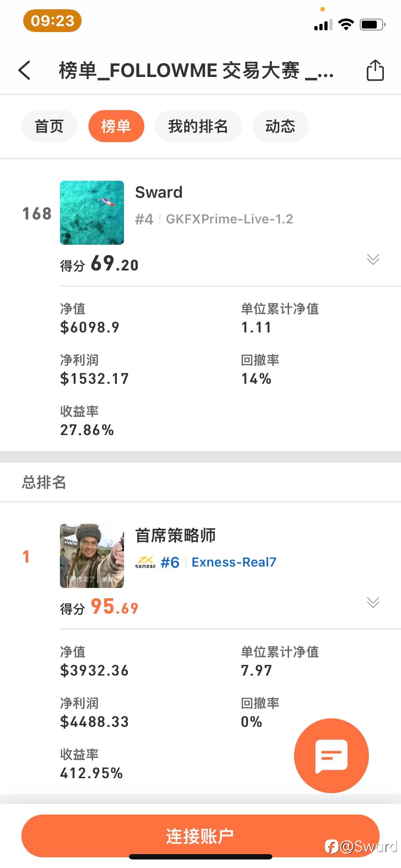401x868 pixels.
Task: Go to 动态 tab
Action: click(281, 126)
